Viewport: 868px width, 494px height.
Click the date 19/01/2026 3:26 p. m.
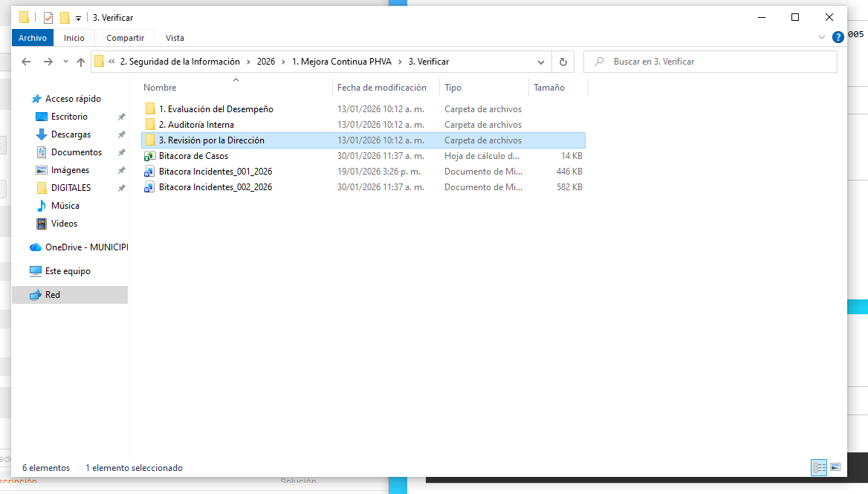379,172
